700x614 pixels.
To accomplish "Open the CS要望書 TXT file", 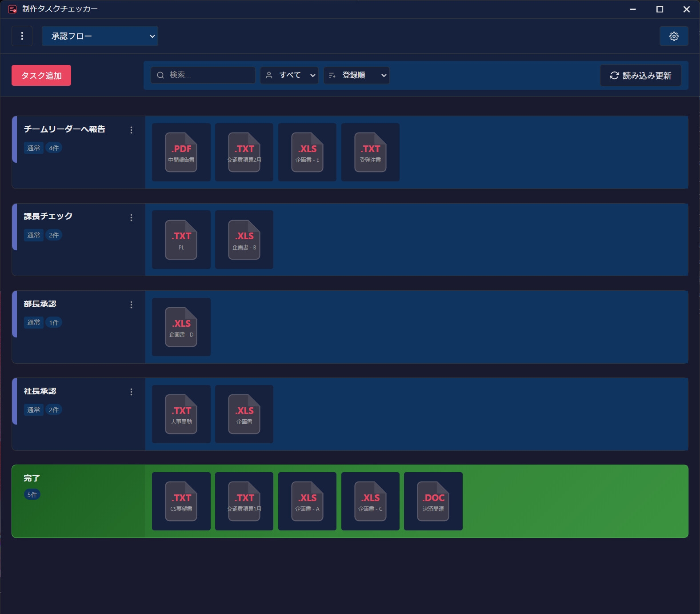I will 181,501.
